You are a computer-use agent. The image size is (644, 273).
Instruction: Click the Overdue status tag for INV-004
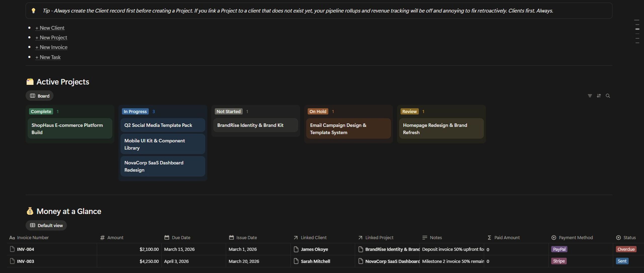click(x=626, y=249)
